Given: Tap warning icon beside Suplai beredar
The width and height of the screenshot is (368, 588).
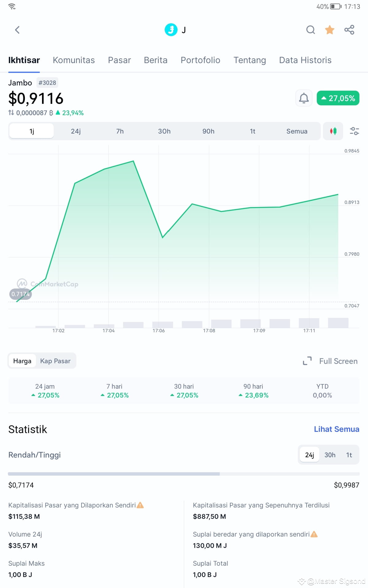Looking at the screenshot, I should 314,534.
